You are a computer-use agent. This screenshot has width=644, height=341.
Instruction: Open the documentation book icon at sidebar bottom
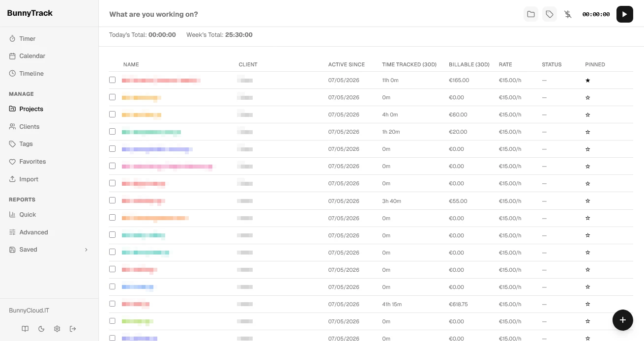(x=26, y=329)
